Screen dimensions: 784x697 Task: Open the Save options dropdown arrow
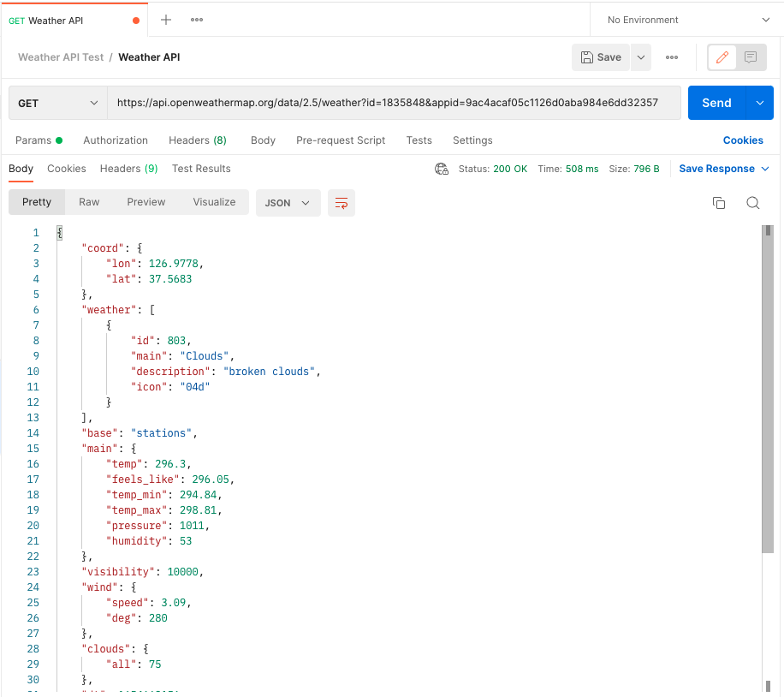click(x=641, y=57)
